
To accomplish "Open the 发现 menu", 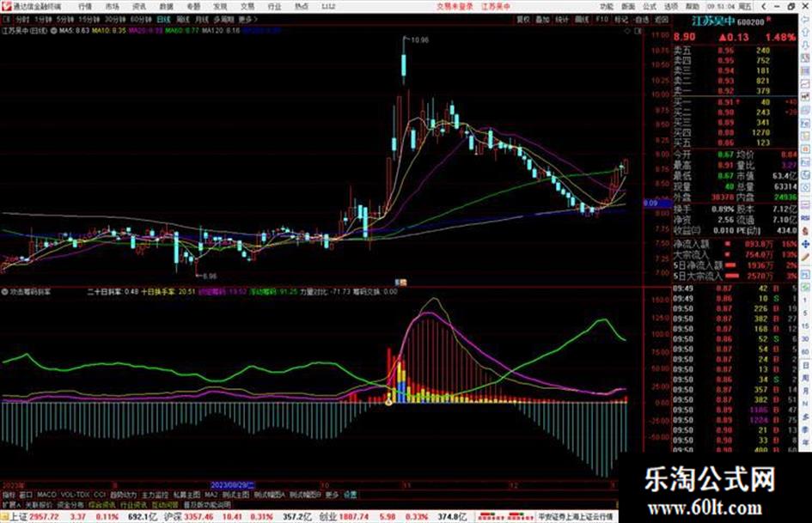I will (x=220, y=7).
